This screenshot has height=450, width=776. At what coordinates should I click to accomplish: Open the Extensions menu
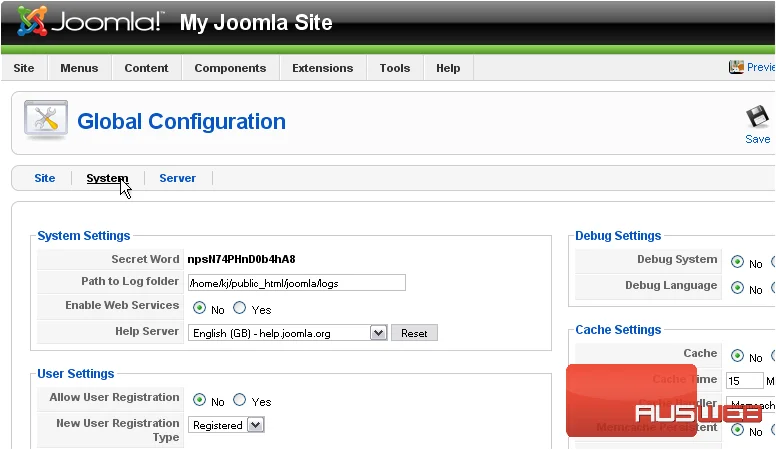(323, 68)
